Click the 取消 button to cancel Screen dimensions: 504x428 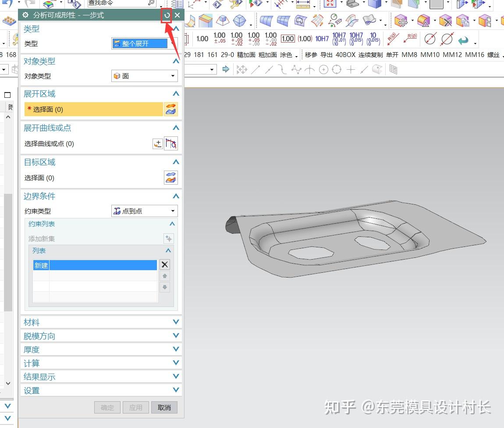164,407
